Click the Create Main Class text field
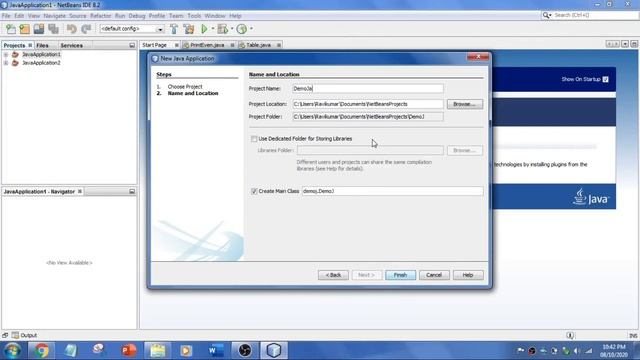Screen dimensions: 640x360 [x=392, y=191]
